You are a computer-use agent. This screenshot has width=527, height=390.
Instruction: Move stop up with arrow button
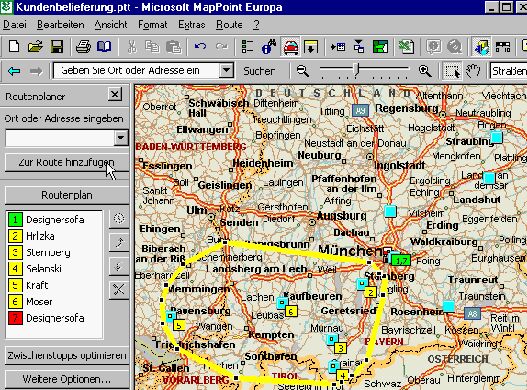pos(119,242)
